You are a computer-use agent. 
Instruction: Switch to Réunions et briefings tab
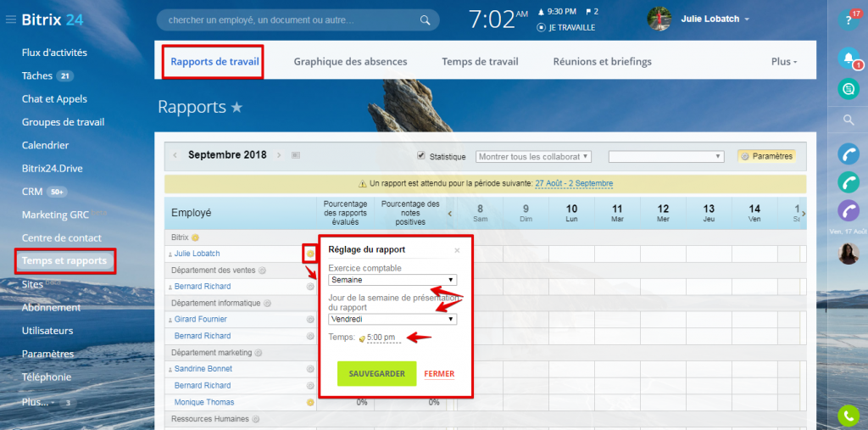tap(603, 62)
